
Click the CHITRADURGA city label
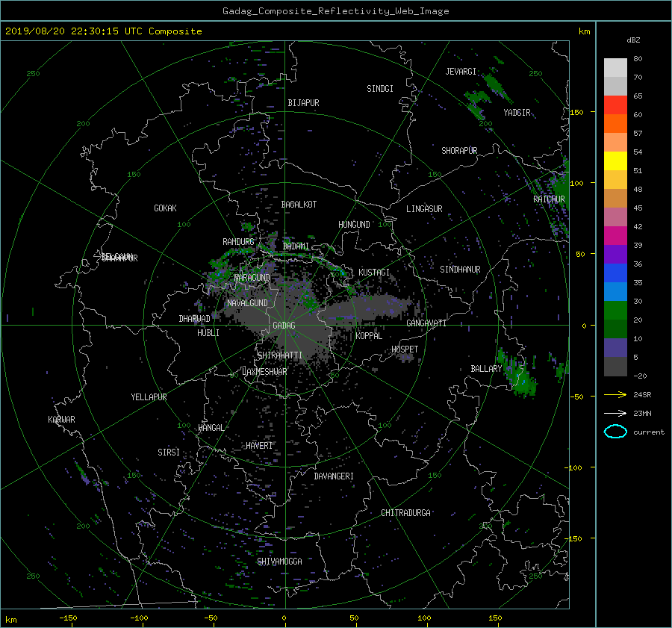click(405, 513)
